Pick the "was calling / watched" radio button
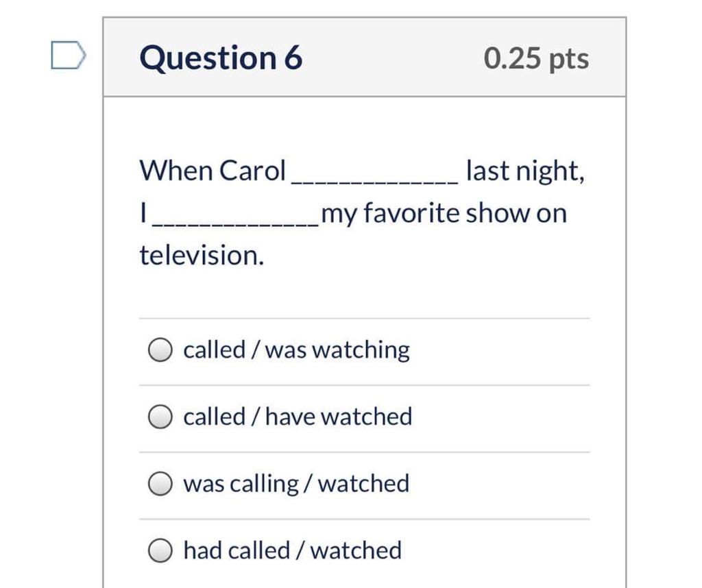702x588 pixels. 160,484
